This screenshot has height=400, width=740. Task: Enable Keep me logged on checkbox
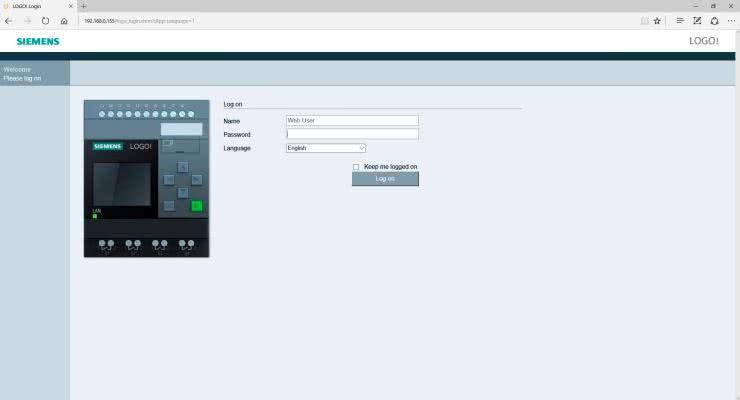tap(356, 167)
